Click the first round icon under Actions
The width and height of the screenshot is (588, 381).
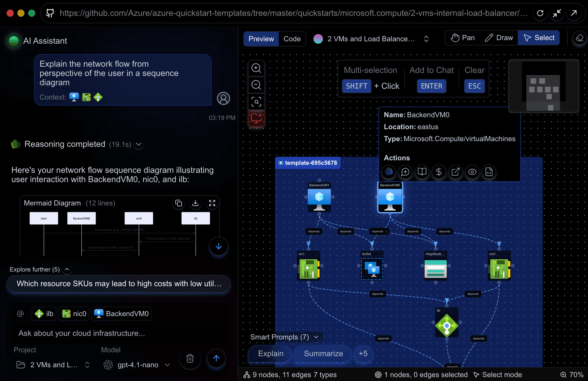point(389,172)
